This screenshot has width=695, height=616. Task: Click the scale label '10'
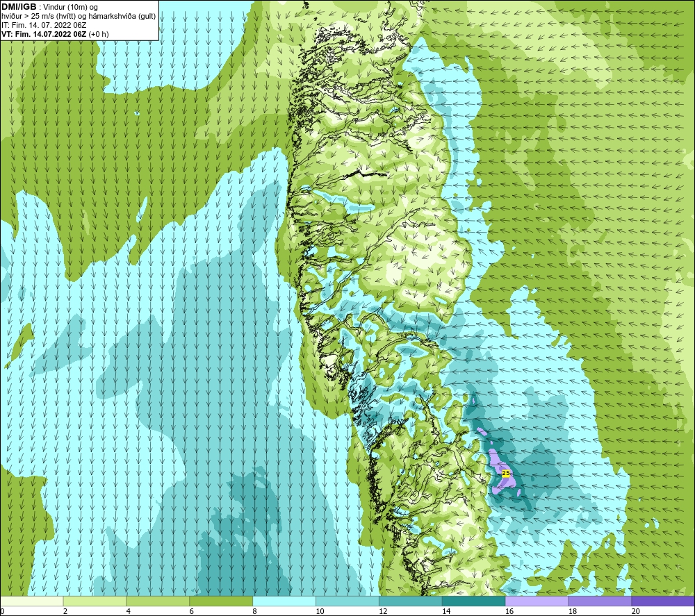320,611
